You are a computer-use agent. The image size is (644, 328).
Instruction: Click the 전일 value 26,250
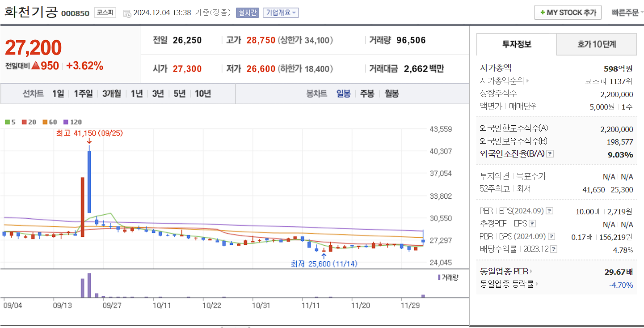pyautogui.click(x=187, y=40)
